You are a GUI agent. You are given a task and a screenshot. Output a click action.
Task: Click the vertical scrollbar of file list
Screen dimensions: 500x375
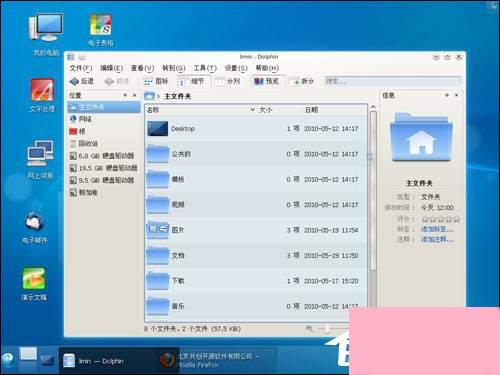click(373, 190)
